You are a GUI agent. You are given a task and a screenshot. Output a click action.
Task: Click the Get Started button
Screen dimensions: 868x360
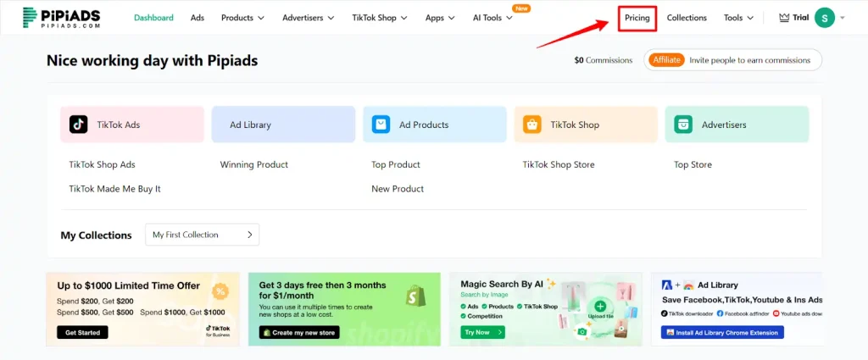tap(82, 332)
